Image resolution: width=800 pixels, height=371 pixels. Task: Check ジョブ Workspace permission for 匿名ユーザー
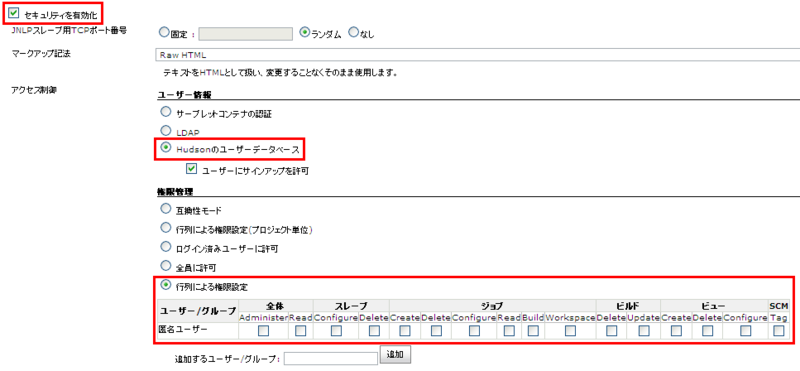570,331
